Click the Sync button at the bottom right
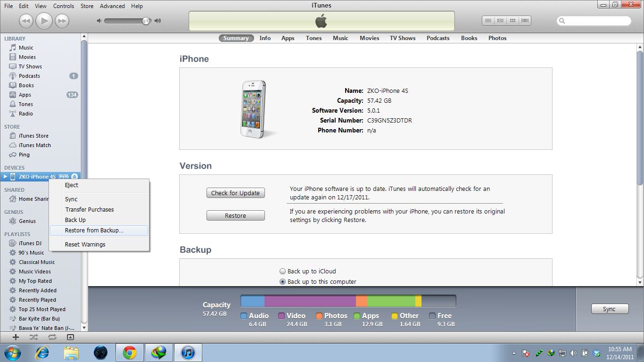This screenshot has width=644, height=362. coord(610,309)
